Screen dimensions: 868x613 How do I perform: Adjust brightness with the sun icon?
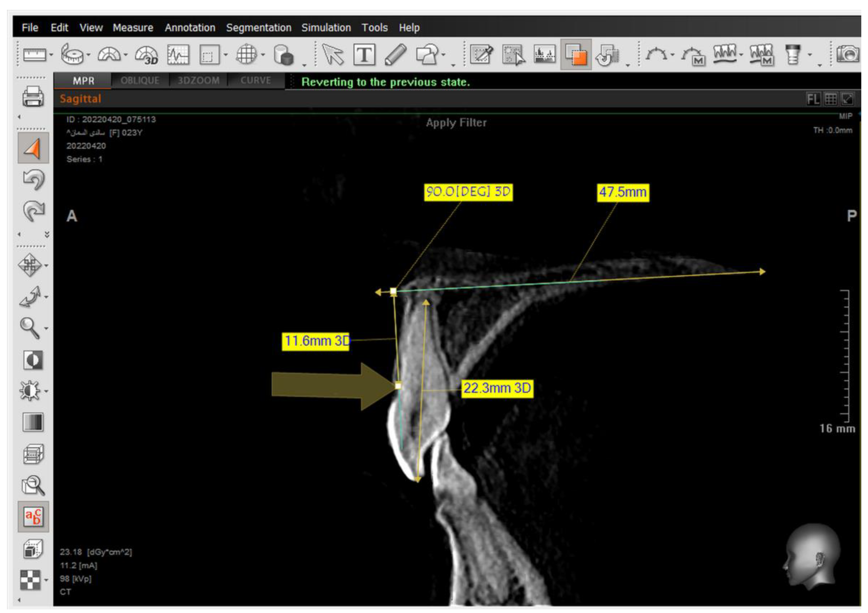29,391
